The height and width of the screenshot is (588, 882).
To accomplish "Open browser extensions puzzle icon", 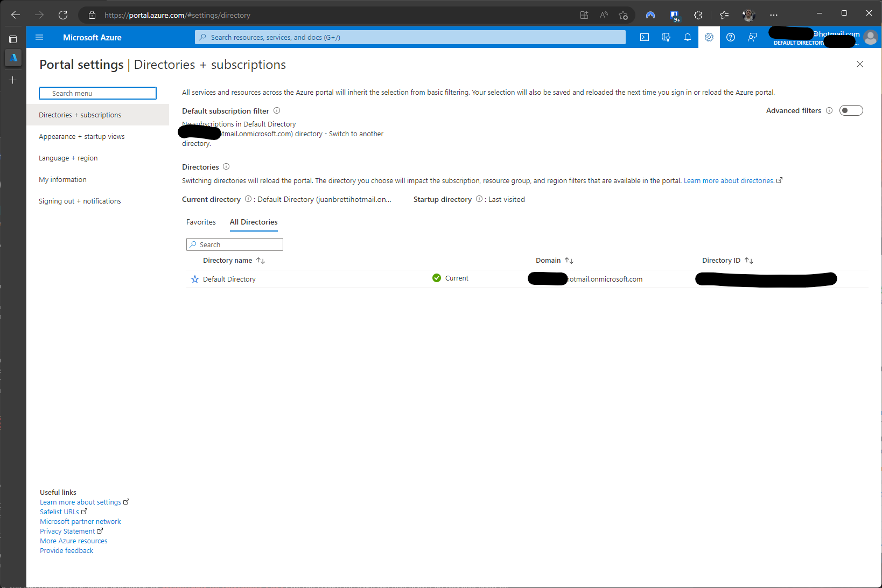I will tap(698, 15).
